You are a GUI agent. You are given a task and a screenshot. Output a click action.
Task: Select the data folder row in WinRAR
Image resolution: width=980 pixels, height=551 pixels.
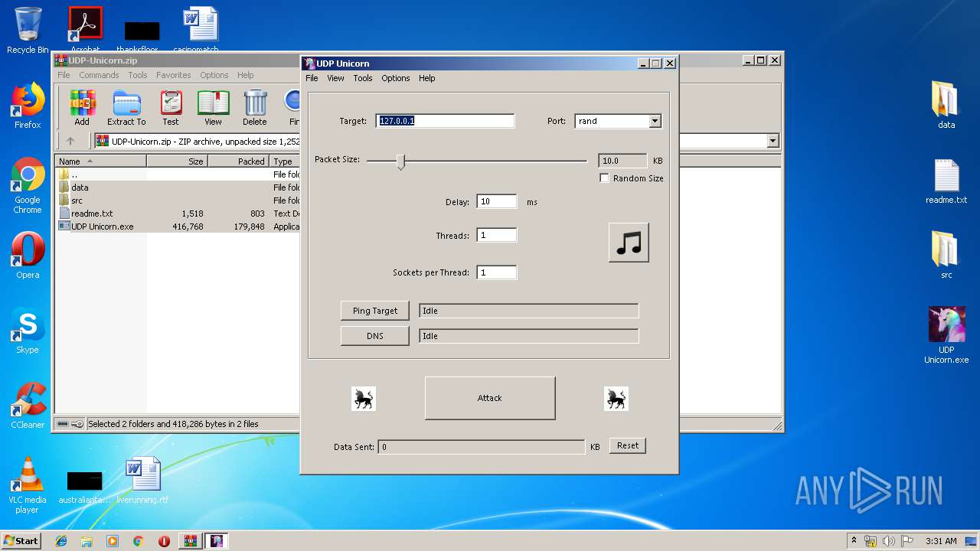(x=178, y=187)
